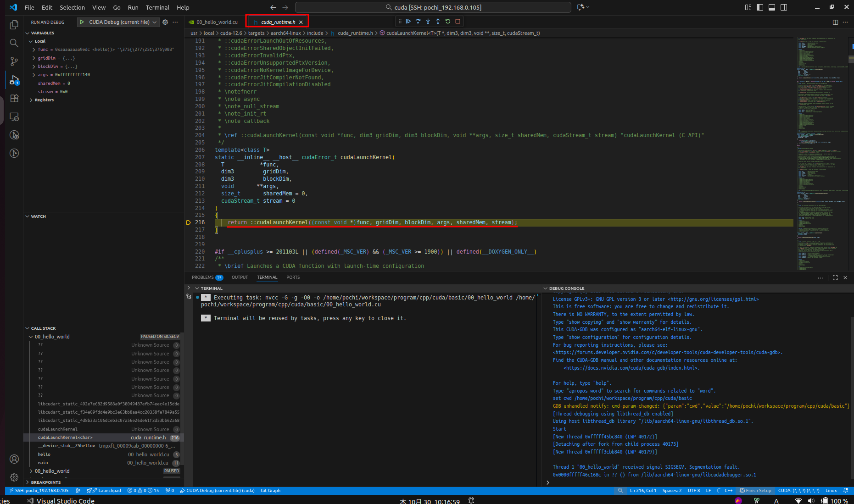This screenshot has width=854, height=504.
Task: Click Git Graph in the status bar
Action: 270,491
